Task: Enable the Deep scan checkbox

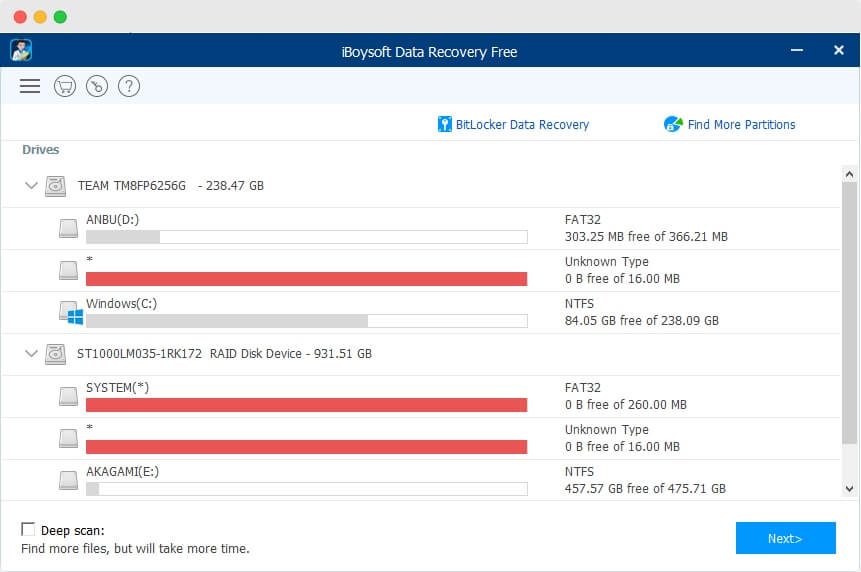Action: tap(28, 529)
